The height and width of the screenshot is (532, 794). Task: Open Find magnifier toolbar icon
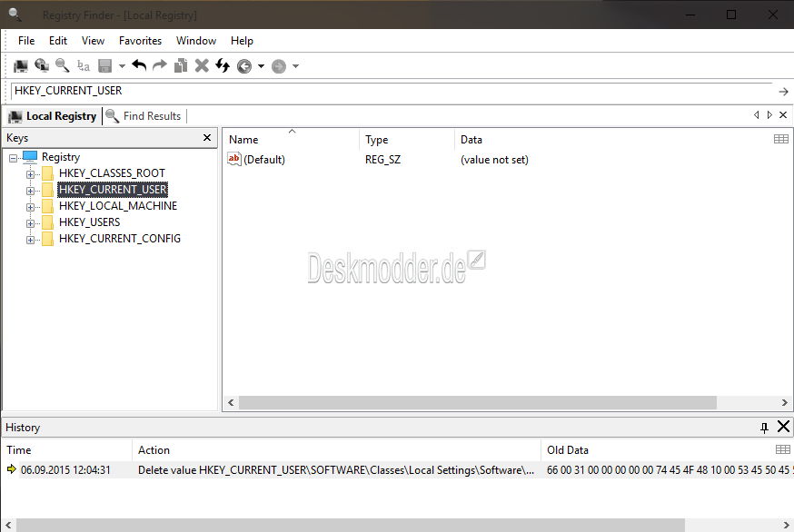pos(62,65)
